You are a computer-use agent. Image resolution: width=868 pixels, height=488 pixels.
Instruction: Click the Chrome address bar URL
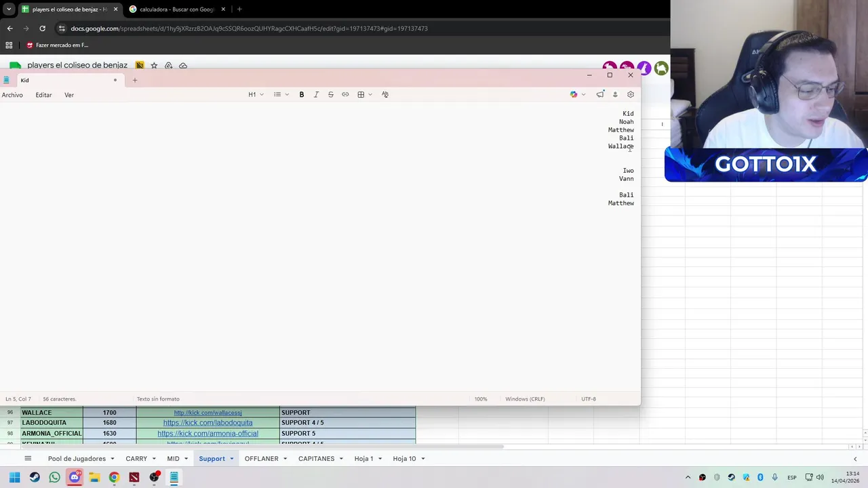click(249, 28)
